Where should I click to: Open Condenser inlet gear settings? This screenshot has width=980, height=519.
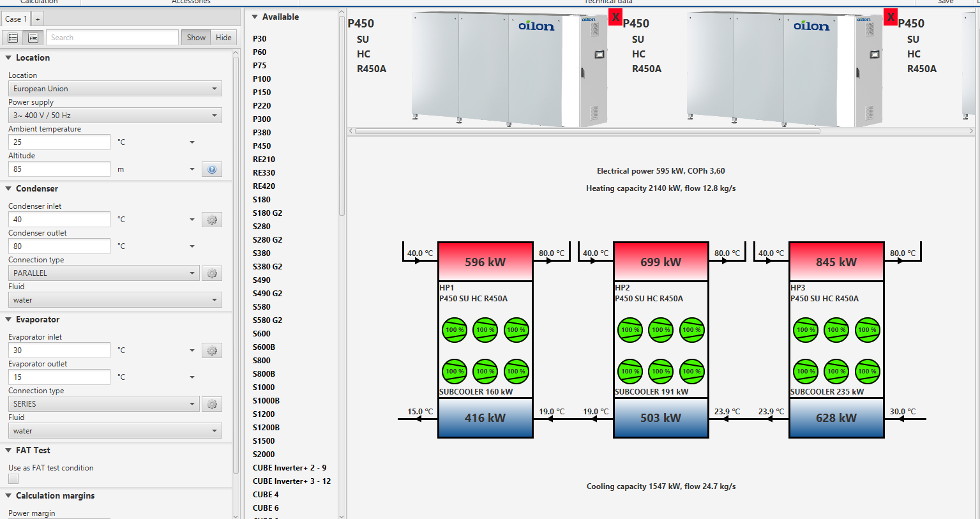[x=212, y=220]
